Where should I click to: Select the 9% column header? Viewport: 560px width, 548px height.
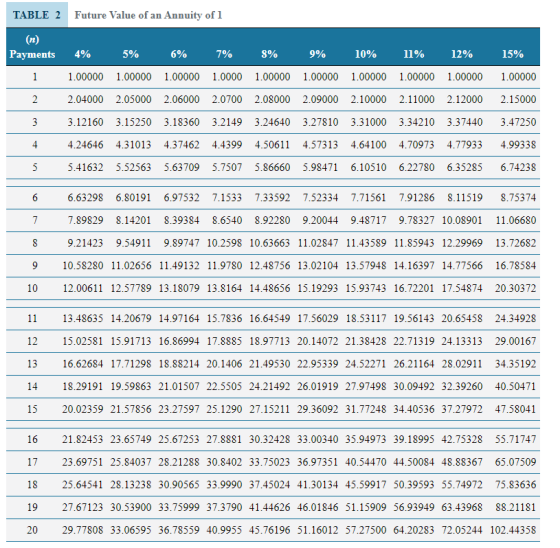click(318, 54)
